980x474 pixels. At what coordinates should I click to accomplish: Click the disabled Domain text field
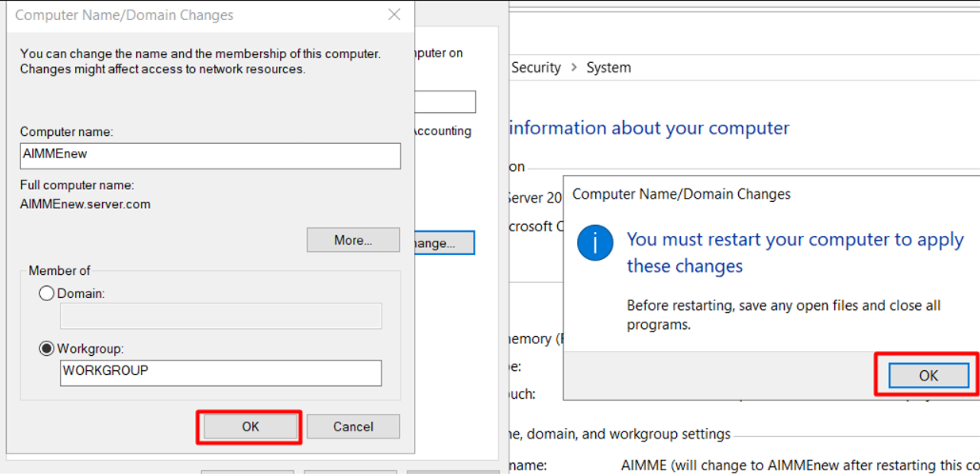(221, 316)
